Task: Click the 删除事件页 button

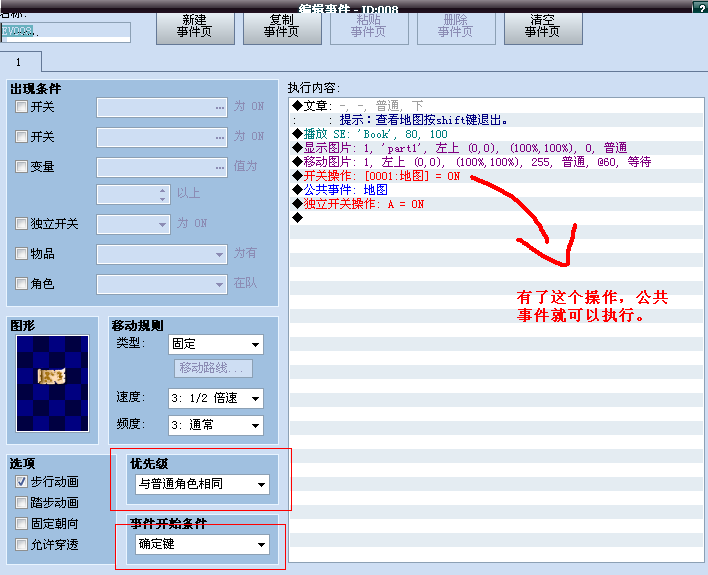Action: pos(456,28)
